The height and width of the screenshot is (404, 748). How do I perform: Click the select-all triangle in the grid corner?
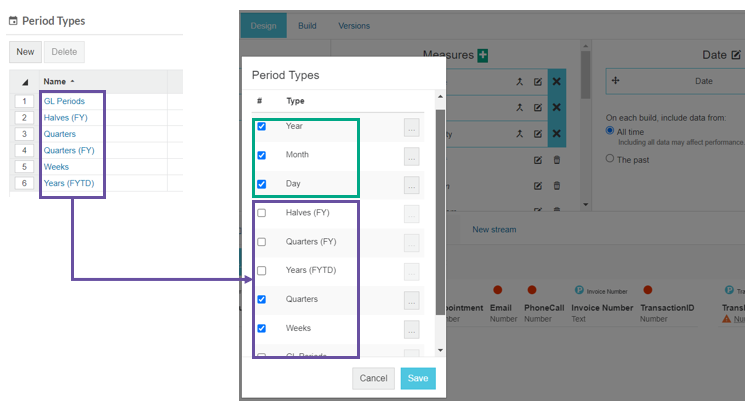25,81
